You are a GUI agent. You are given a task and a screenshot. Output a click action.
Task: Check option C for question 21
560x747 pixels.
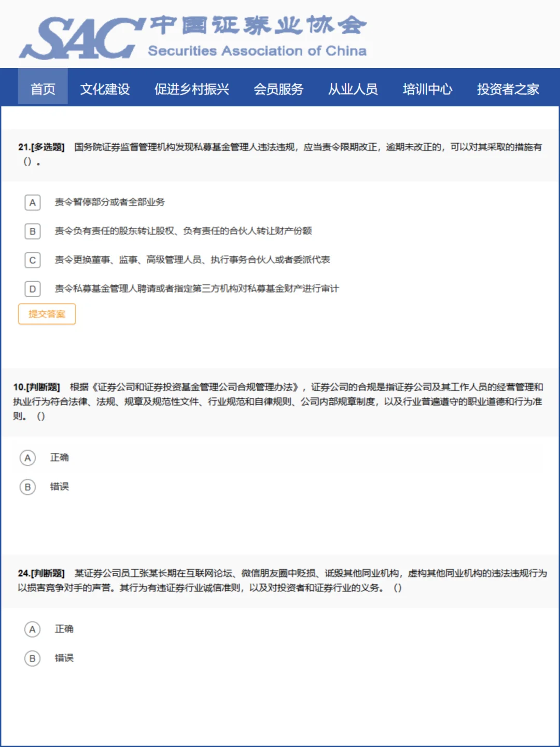[33, 260]
